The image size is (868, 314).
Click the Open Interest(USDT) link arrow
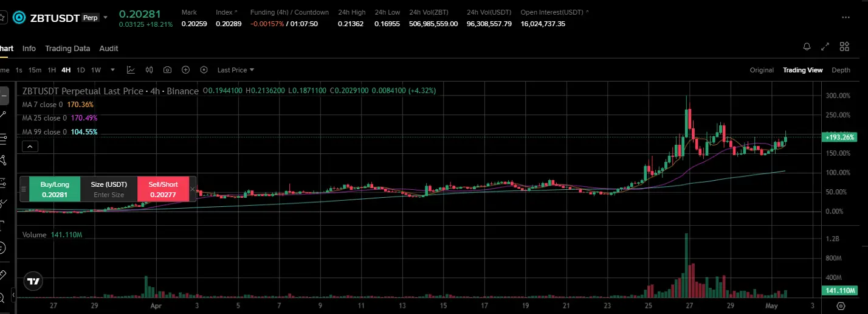click(x=586, y=12)
